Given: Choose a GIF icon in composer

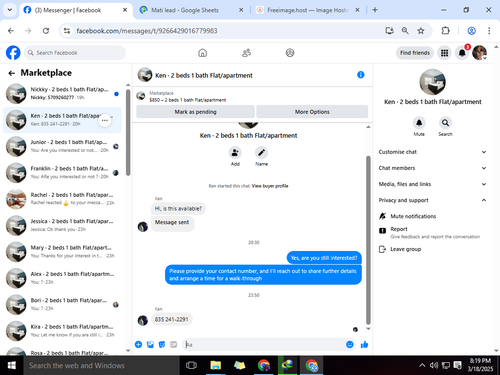Looking at the screenshot, I should pyautogui.click(x=174, y=344).
